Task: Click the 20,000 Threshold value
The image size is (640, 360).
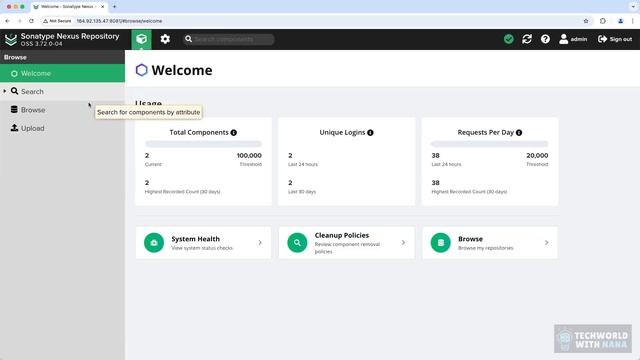Action: (x=537, y=156)
